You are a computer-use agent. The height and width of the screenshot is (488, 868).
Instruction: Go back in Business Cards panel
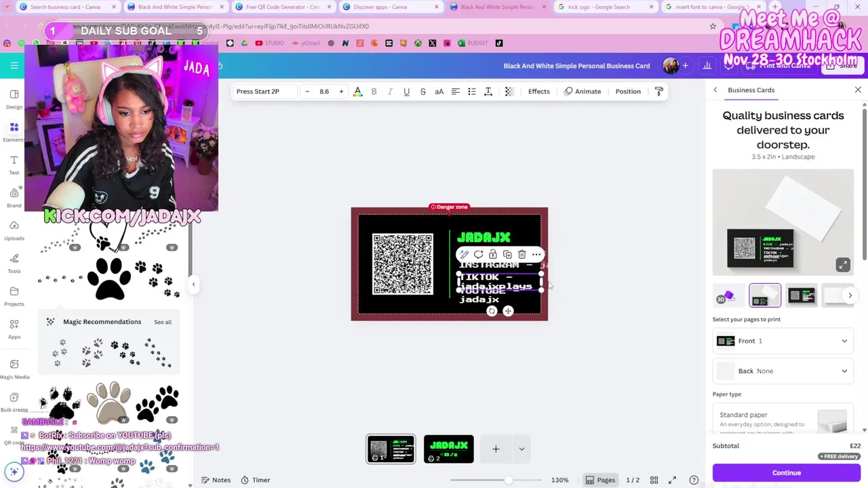click(x=715, y=90)
